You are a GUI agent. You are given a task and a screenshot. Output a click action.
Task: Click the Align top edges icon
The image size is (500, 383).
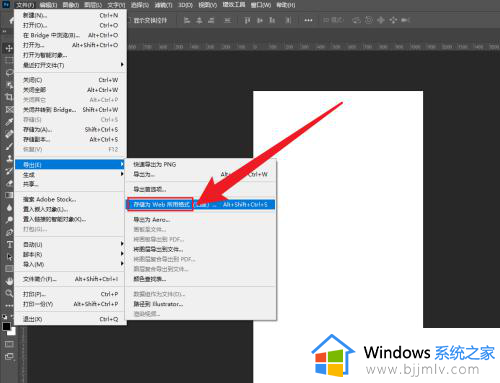[247, 21]
